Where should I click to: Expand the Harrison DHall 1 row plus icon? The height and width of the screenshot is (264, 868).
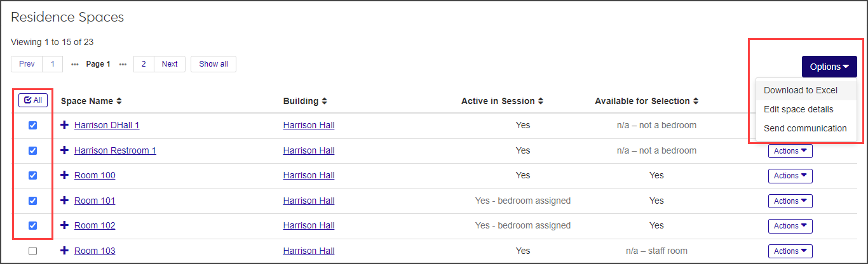64,125
